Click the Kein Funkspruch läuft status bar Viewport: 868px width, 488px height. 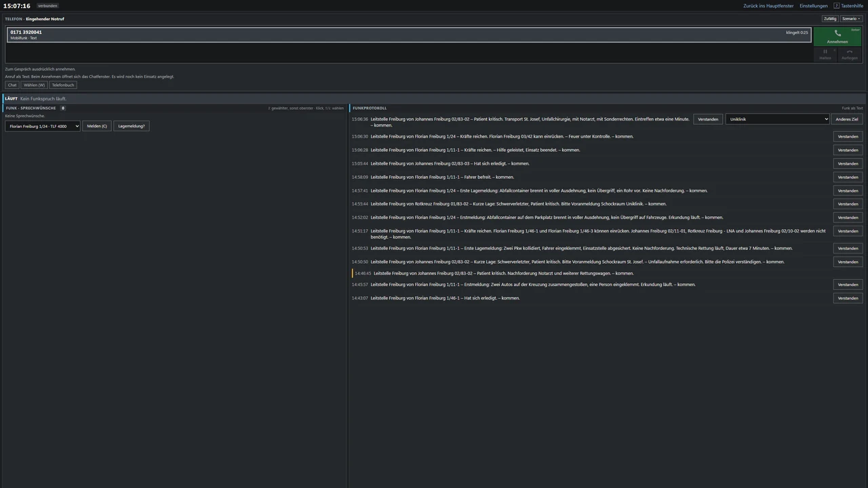(434, 99)
